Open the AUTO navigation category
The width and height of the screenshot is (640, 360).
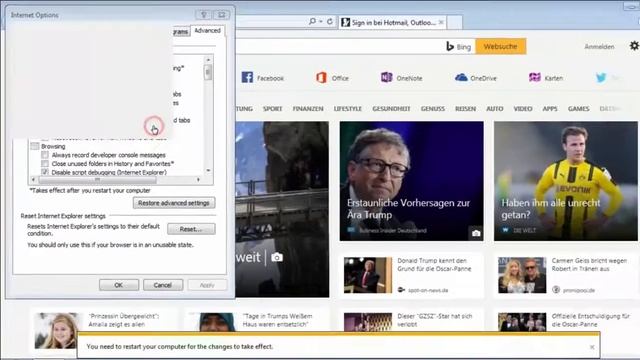(x=495, y=109)
